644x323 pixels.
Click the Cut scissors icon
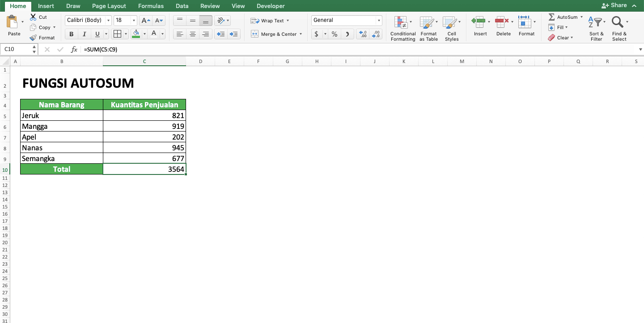33,17
